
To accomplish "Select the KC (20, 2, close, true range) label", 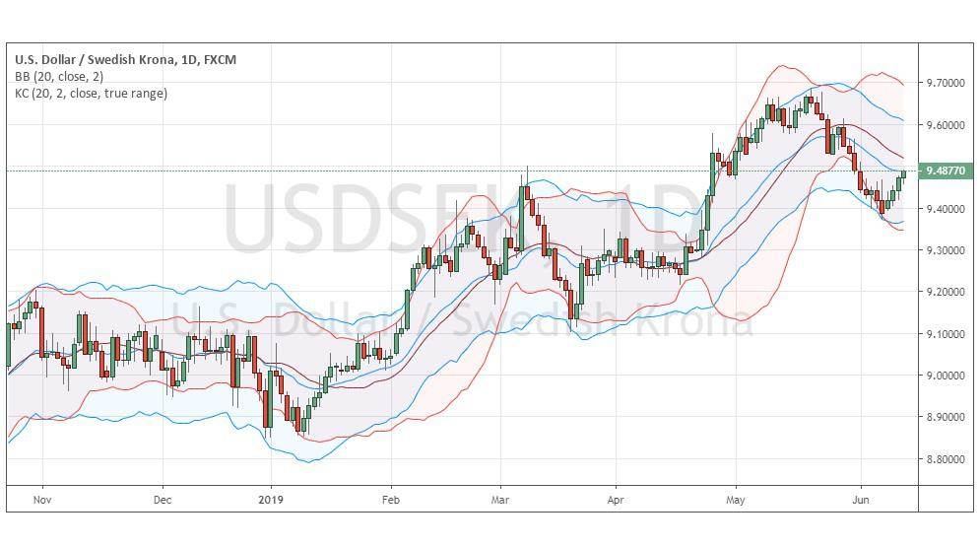I will tap(91, 94).
